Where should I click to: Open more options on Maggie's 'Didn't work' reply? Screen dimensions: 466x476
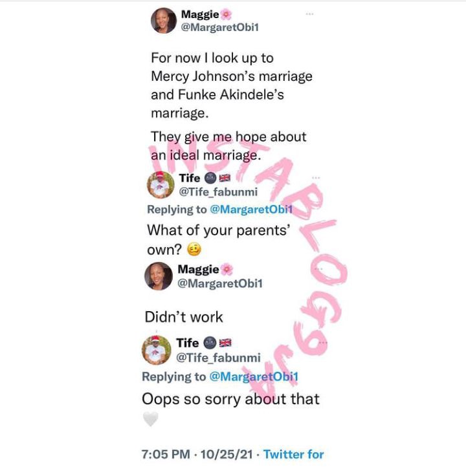click(318, 269)
